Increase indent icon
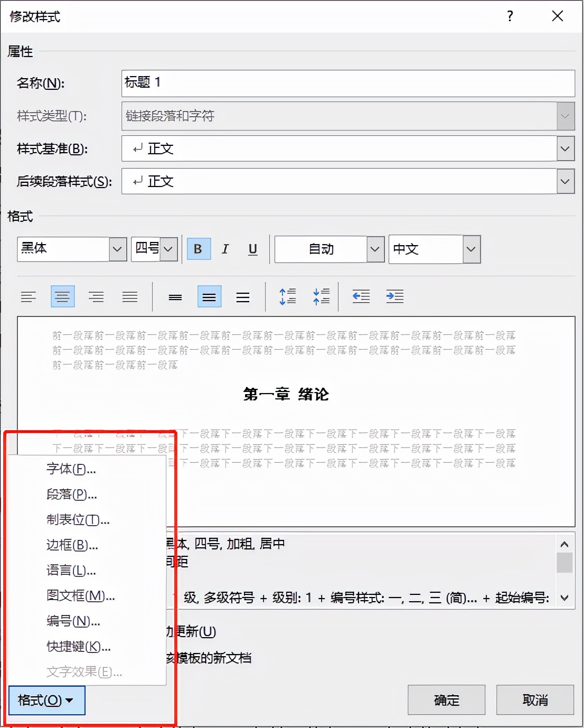This screenshot has height=728, width=584. tap(395, 297)
